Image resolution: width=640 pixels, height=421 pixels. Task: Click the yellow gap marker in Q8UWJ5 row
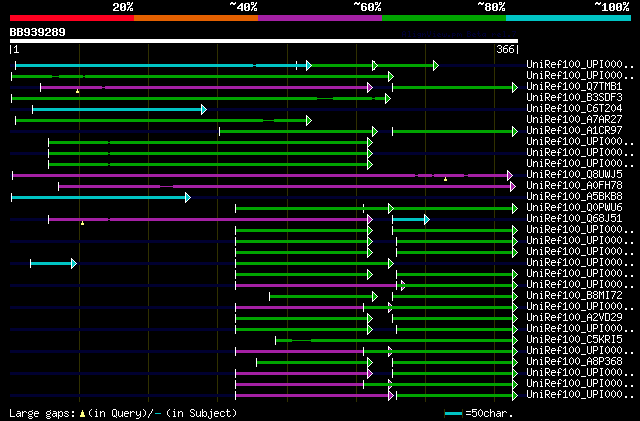(445, 179)
